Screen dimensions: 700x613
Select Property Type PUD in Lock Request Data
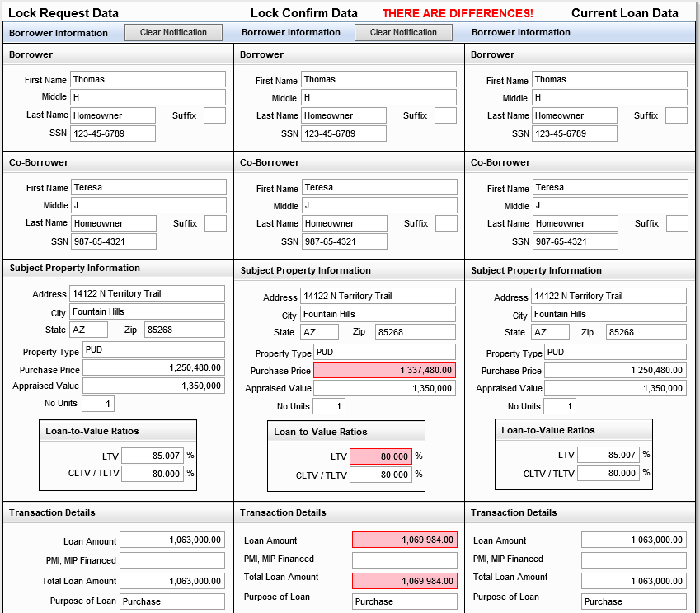click(x=153, y=350)
